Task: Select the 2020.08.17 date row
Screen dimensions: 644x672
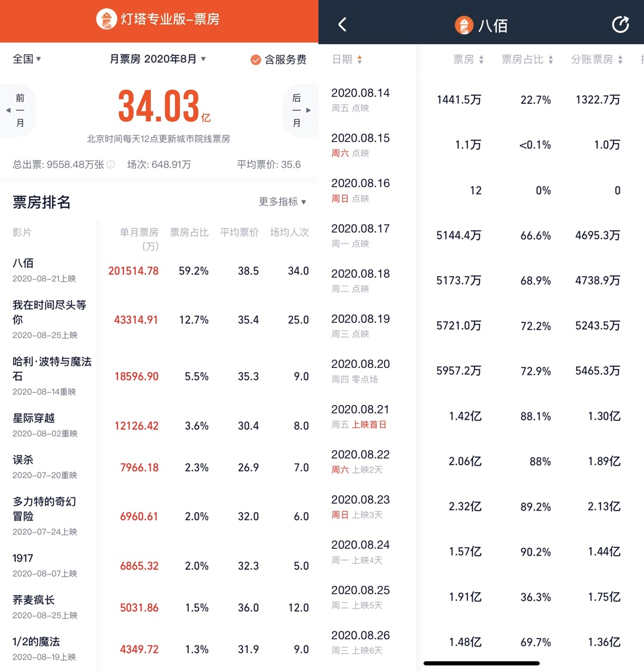Action: pos(481,236)
